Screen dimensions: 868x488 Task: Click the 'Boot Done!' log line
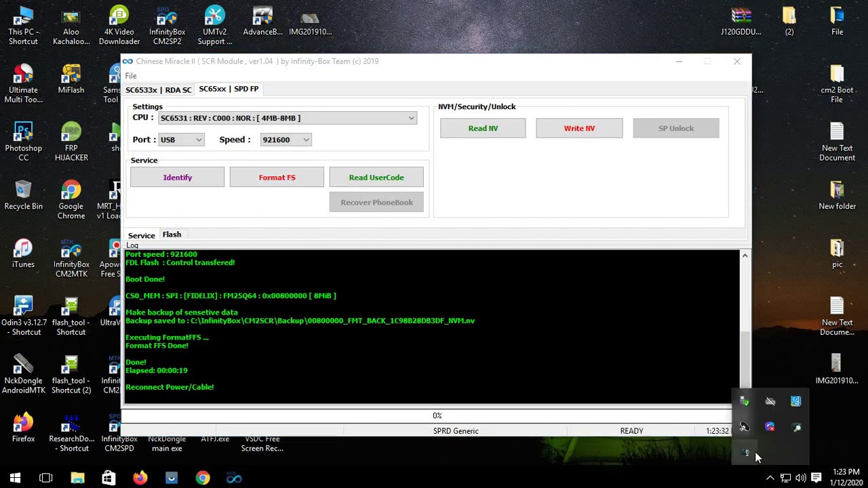pos(145,279)
